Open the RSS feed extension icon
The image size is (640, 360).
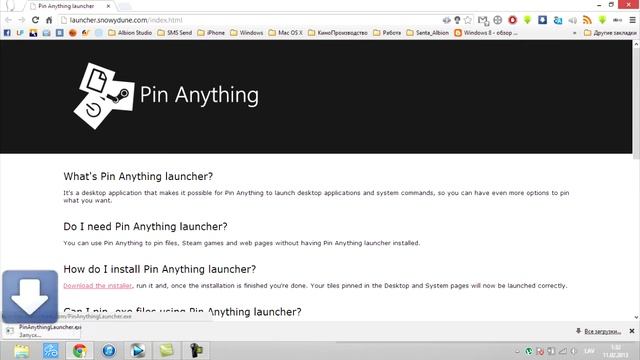pos(587,20)
